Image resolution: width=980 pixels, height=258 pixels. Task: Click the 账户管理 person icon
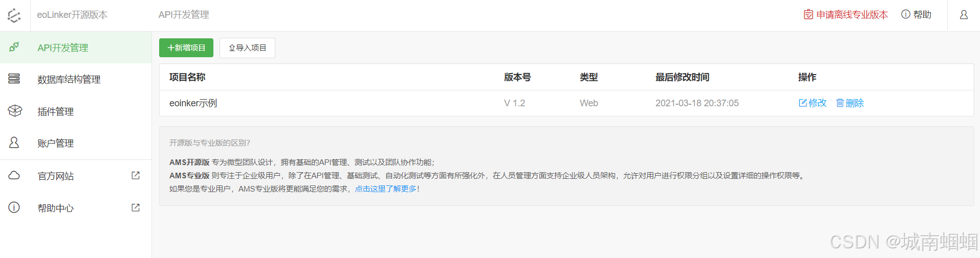pos(14,143)
